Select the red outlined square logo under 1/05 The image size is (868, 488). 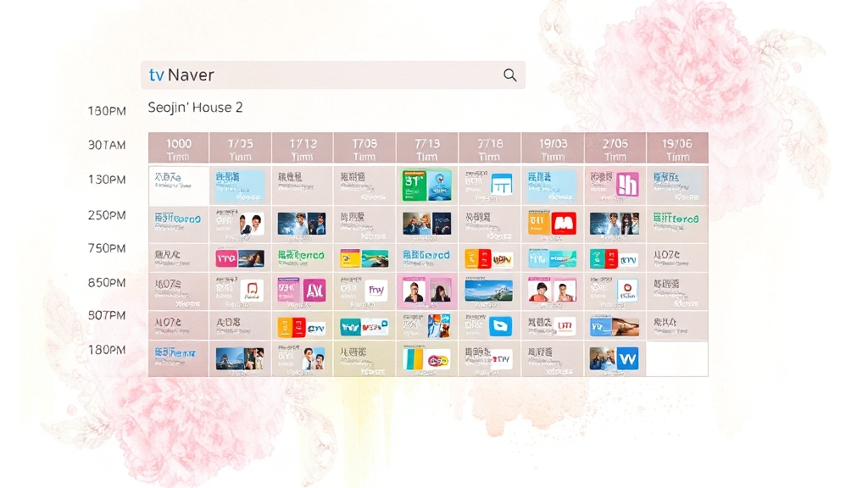click(252, 290)
